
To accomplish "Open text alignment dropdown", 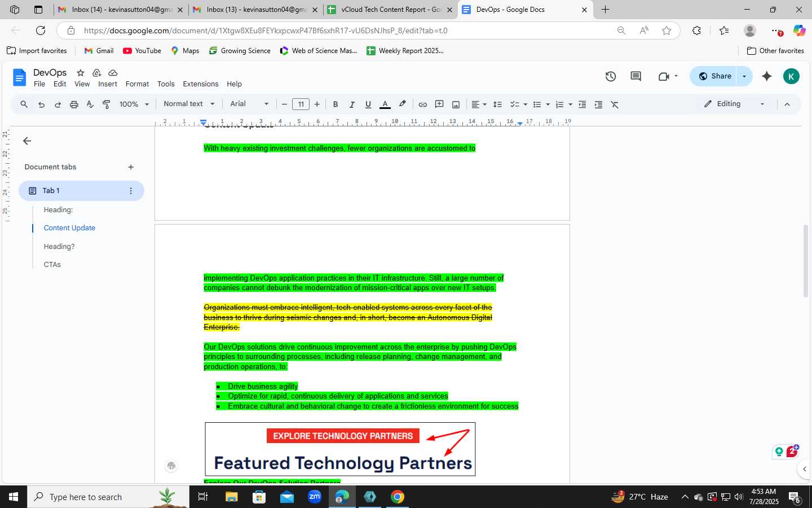I will tap(479, 104).
